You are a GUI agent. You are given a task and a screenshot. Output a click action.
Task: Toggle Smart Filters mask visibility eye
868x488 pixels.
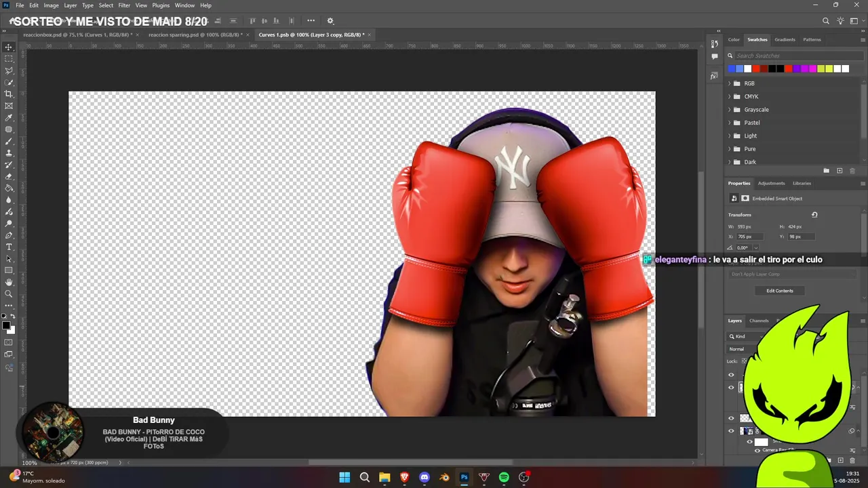point(749,442)
